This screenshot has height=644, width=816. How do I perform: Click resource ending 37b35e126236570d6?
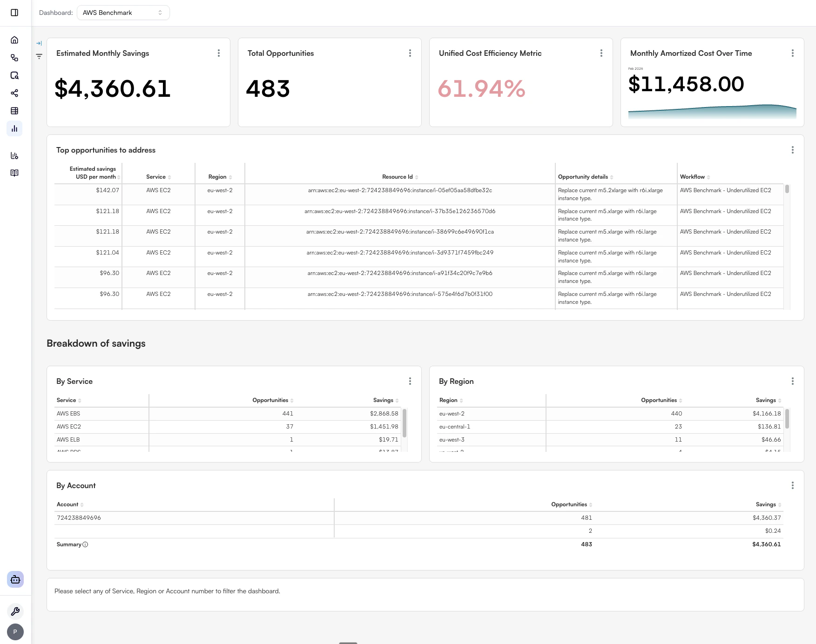point(400,211)
